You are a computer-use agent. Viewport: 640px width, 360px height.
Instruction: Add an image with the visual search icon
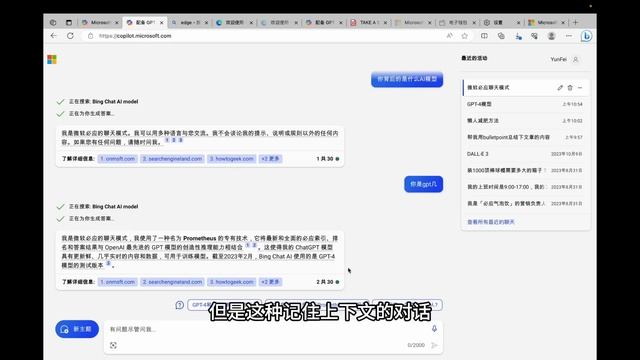click(x=113, y=345)
